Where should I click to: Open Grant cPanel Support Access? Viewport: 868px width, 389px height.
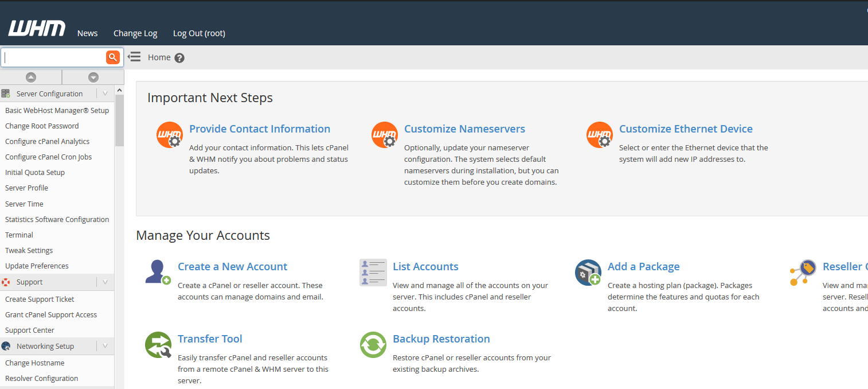51,314
